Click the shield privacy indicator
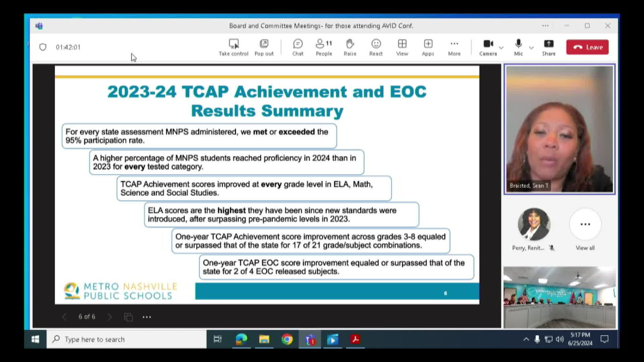 43,47
